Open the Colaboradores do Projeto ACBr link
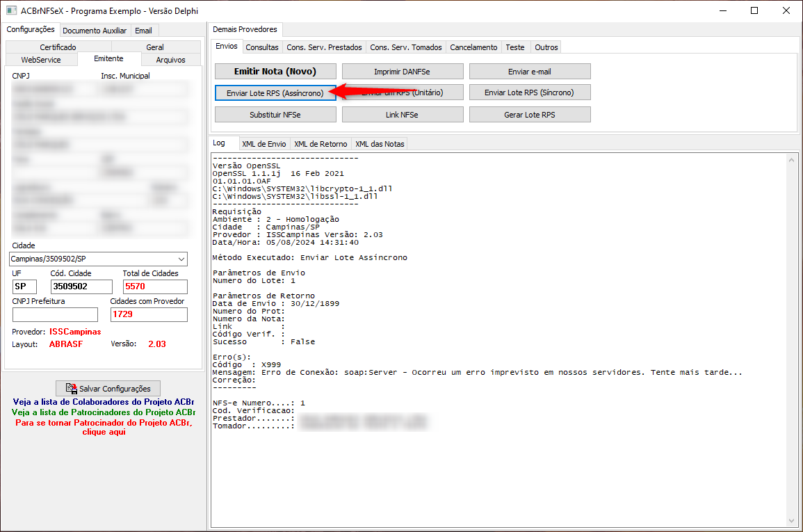The width and height of the screenshot is (803, 532). coord(104,402)
